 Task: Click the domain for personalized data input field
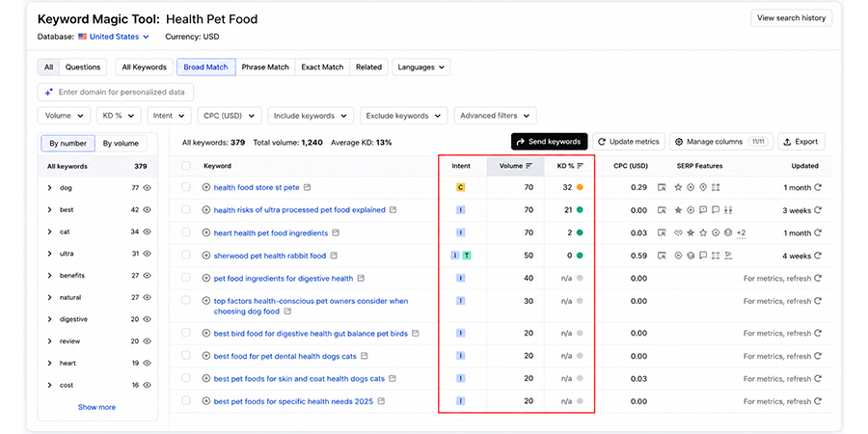(116, 92)
